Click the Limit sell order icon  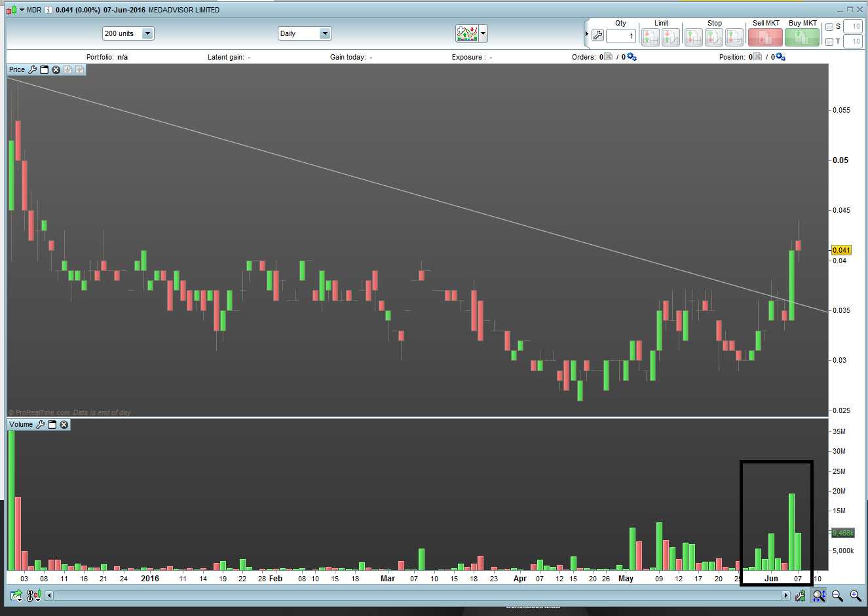(671, 37)
